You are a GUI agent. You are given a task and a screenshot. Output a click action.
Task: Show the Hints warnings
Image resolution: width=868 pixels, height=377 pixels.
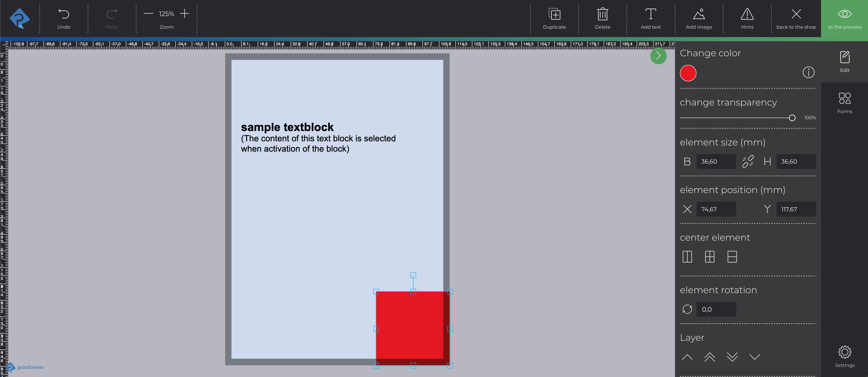(747, 19)
